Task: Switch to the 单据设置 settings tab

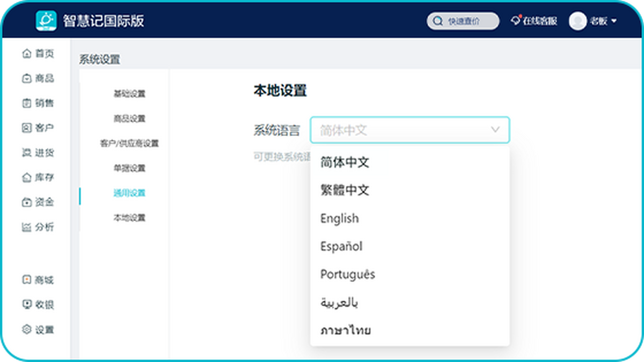Action: (131, 168)
